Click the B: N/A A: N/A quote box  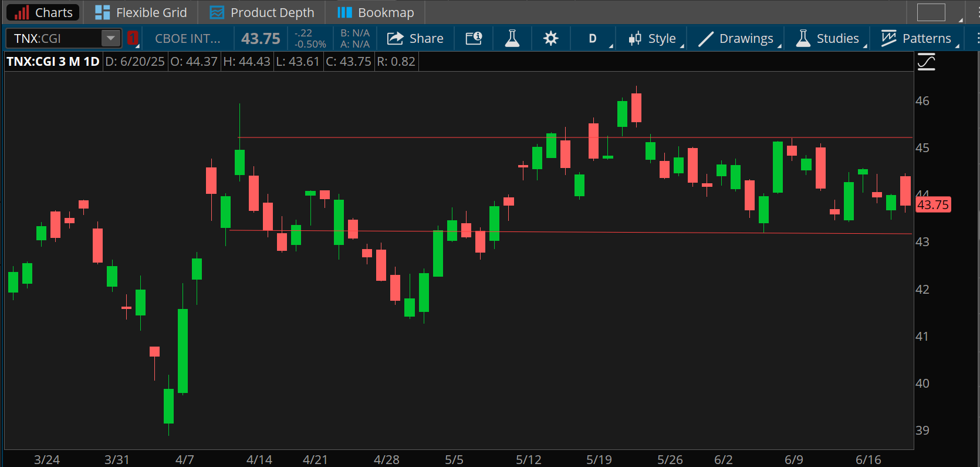coord(355,39)
